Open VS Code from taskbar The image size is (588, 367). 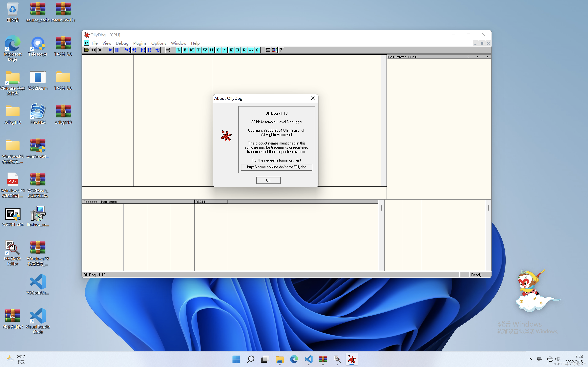tap(308, 359)
